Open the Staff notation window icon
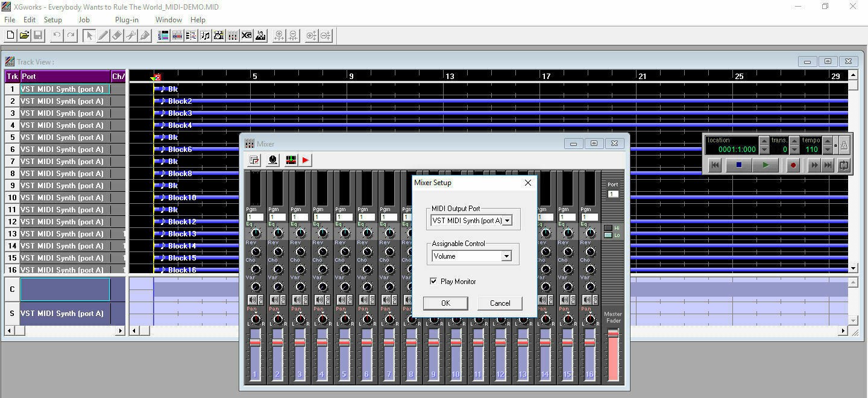The image size is (868, 398). pyautogui.click(x=205, y=36)
